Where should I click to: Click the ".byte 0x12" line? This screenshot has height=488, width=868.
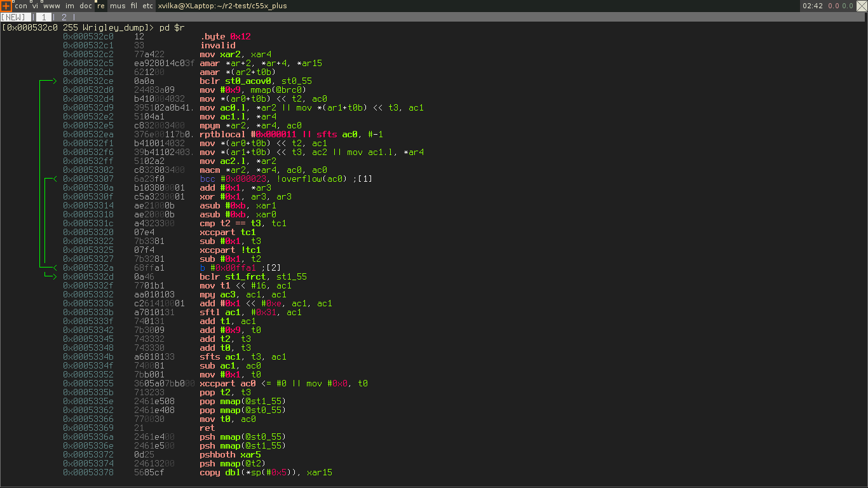pyautogui.click(x=226, y=36)
